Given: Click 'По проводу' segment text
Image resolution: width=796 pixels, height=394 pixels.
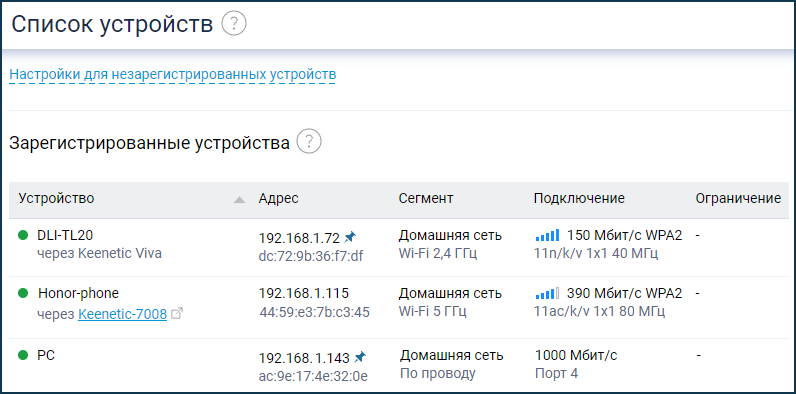Looking at the screenshot, I should pos(438,374).
